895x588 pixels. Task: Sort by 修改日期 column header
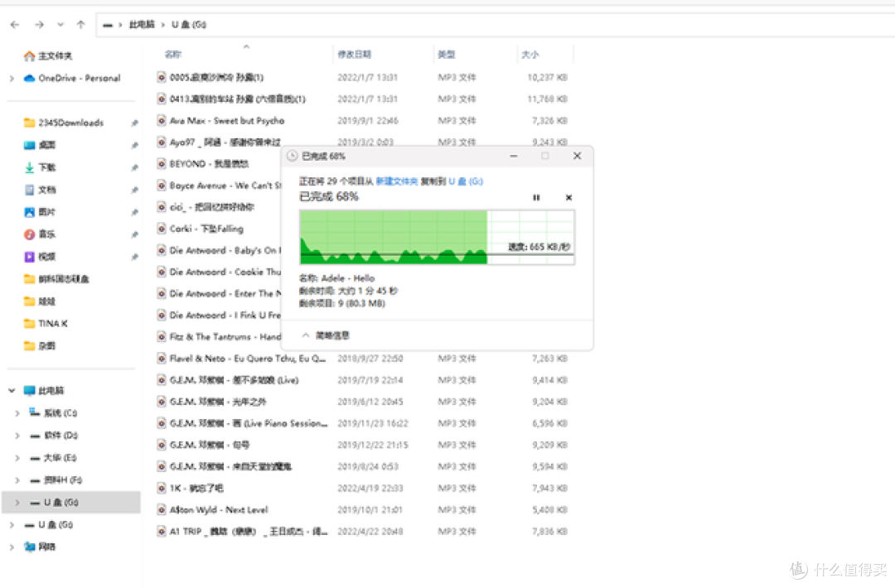click(x=354, y=54)
